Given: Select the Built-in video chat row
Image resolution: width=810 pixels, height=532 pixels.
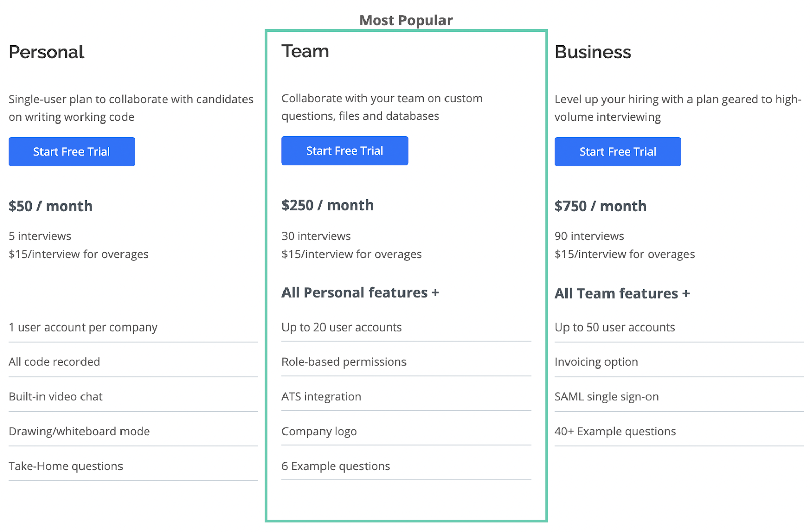Looking at the screenshot, I should (56, 397).
